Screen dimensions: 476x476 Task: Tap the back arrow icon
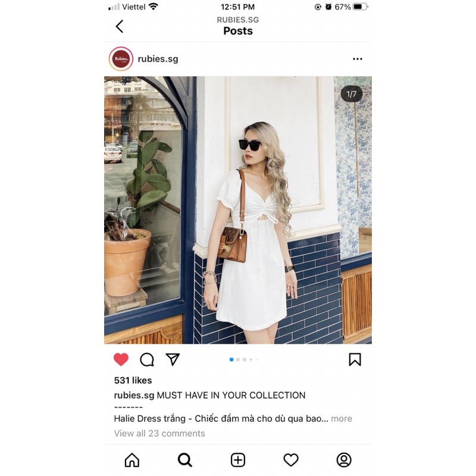coord(120,26)
